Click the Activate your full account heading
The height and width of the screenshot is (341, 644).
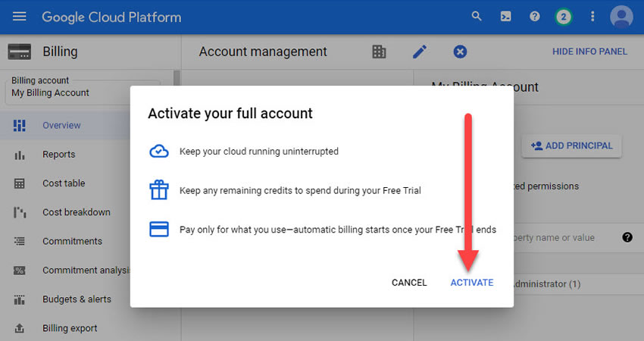pos(230,114)
